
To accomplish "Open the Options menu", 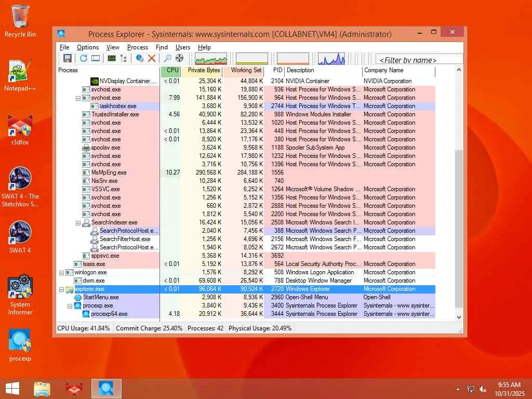I will (x=87, y=47).
